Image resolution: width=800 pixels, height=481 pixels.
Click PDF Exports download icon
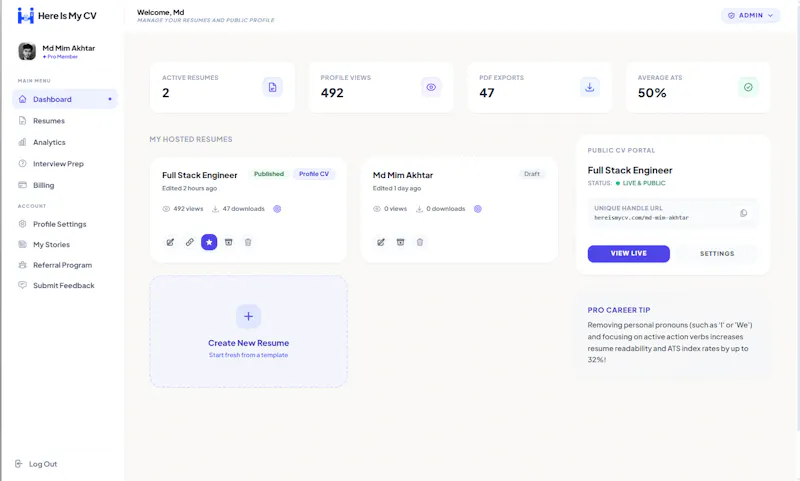tap(589, 87)
